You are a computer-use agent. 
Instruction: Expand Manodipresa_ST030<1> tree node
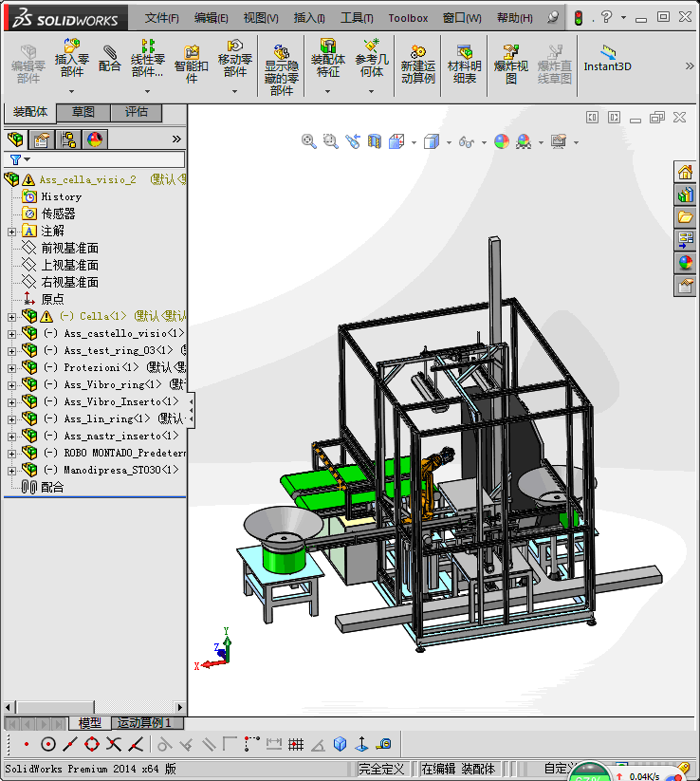click(x=11, y=470)
